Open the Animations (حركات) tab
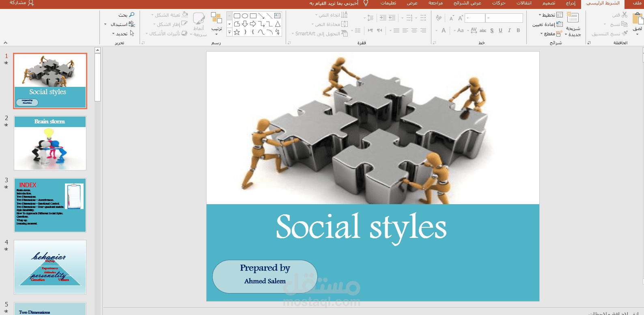 click(x=499, y=3)
